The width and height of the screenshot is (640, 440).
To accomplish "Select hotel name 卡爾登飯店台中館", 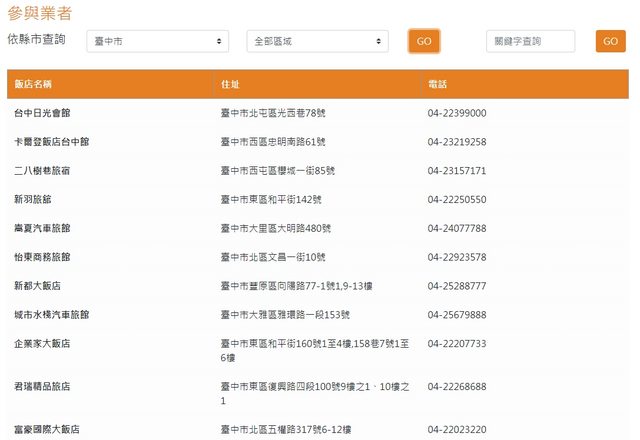I will 52,142.
